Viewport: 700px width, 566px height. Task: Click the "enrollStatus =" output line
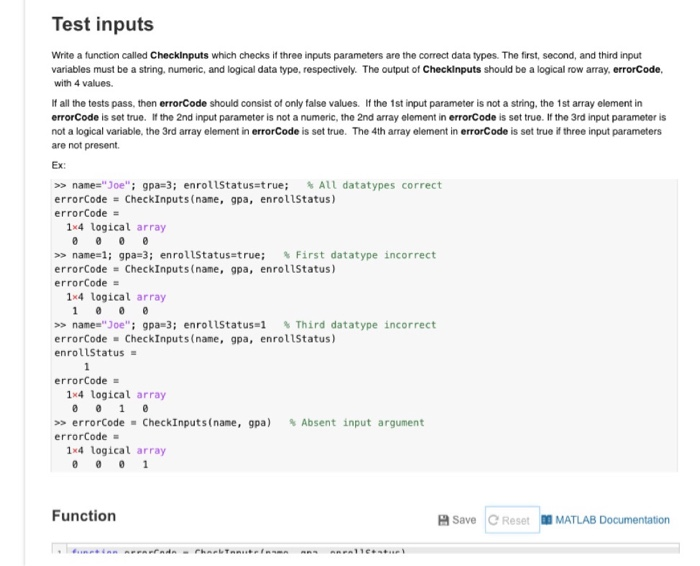pos(96,353)
